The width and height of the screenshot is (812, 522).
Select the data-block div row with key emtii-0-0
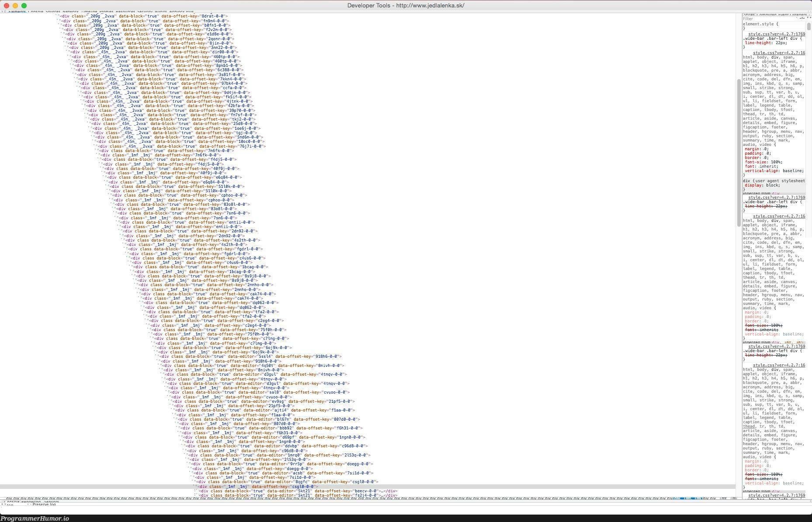188,222
